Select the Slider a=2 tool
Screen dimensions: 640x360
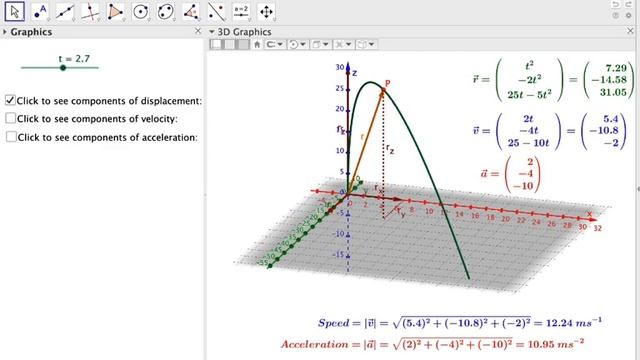(x=241, y=11)
